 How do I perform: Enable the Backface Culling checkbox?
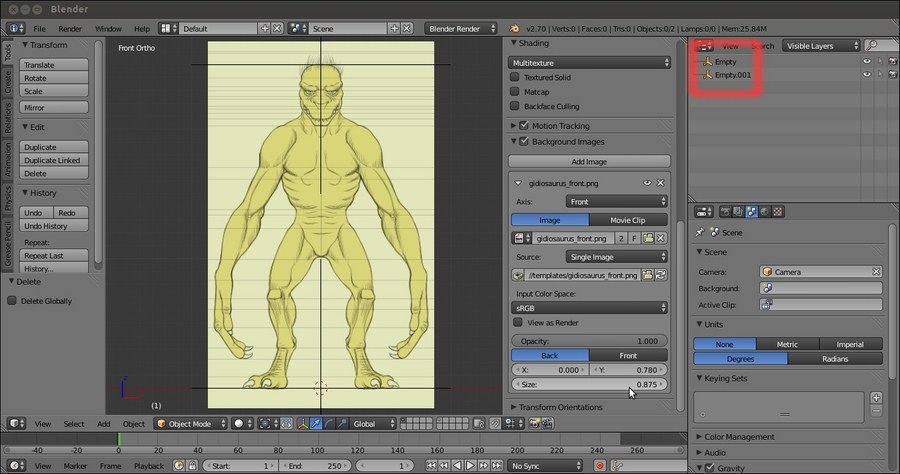[515, 106]
